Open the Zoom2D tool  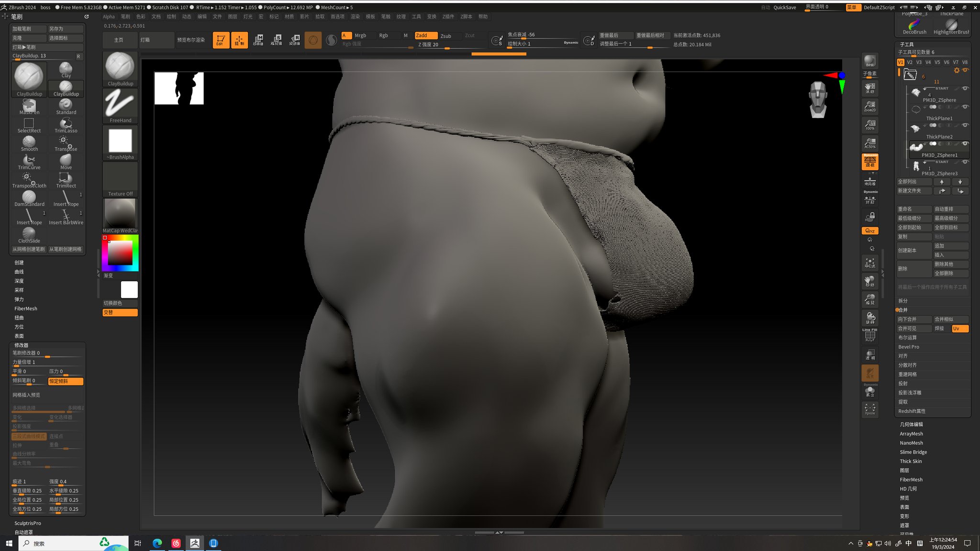pyautogui.click(x=869, y=106)
